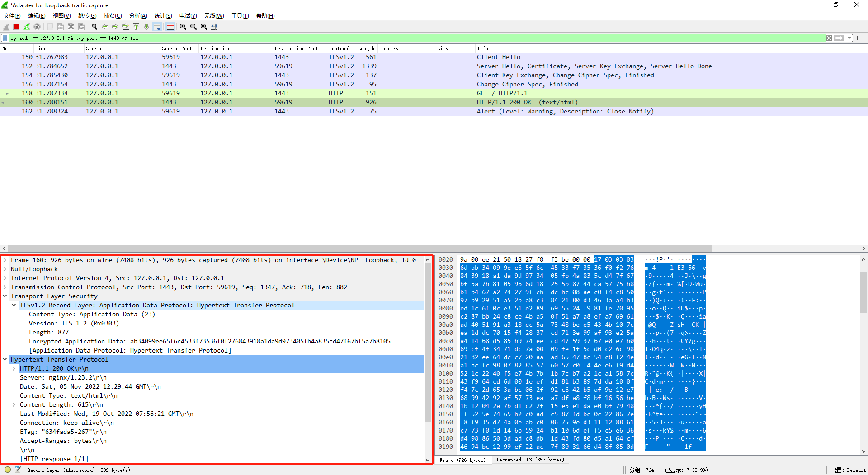Zoom in the main window text
The image size is (868, 475).
(x=183, y=27)
